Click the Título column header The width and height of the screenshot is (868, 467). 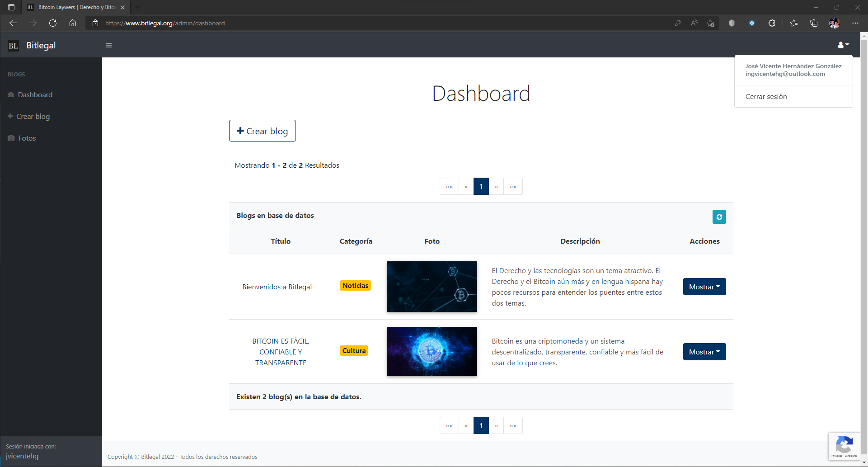[x=281, y=241]
